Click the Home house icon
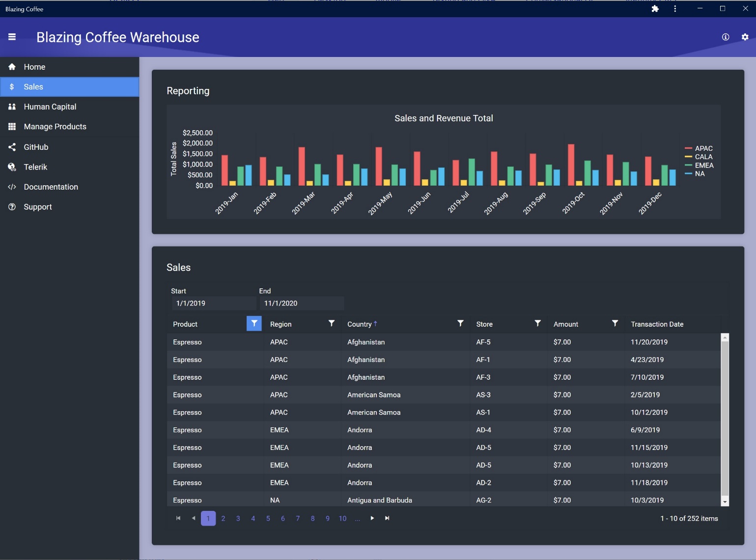756x560 pixels. [12, 67]
